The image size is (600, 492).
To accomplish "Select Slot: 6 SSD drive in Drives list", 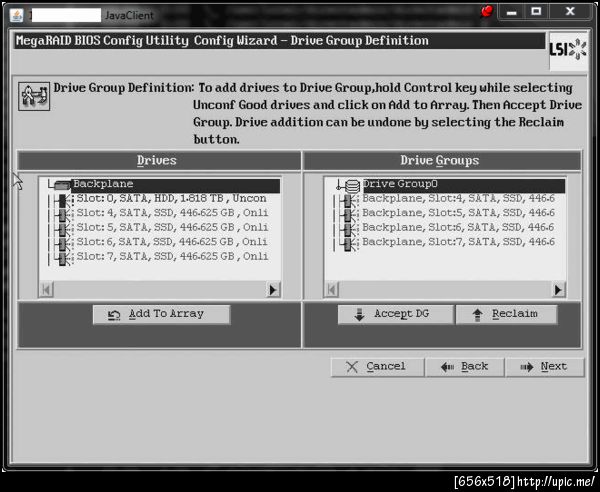I will tap(172, 242).
